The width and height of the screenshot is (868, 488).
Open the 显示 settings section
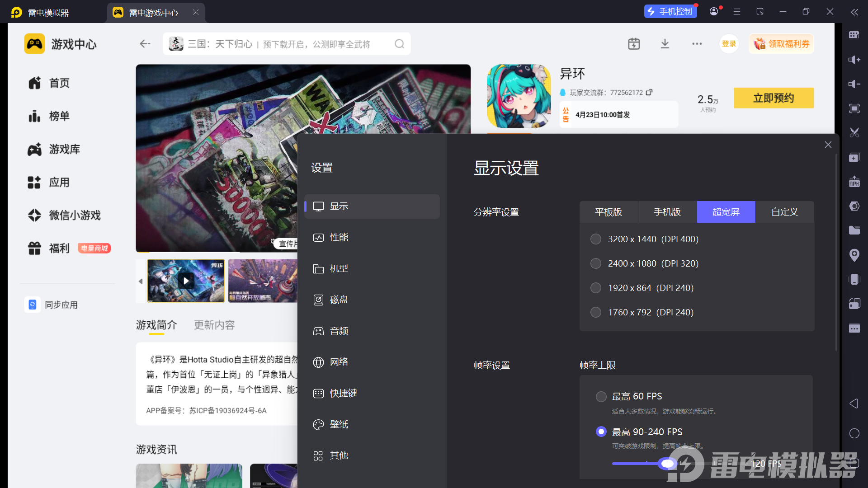pos(372,206)
